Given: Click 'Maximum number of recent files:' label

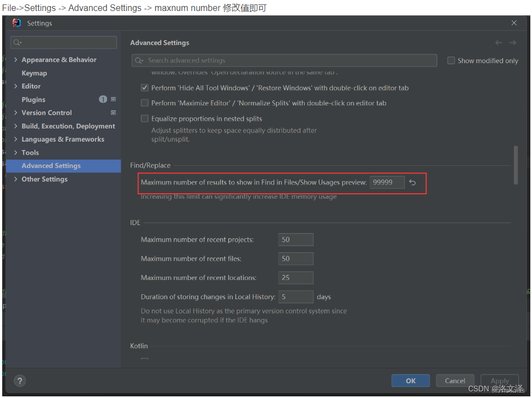Looking at the screenshot, I should click(x=191, y=259).
